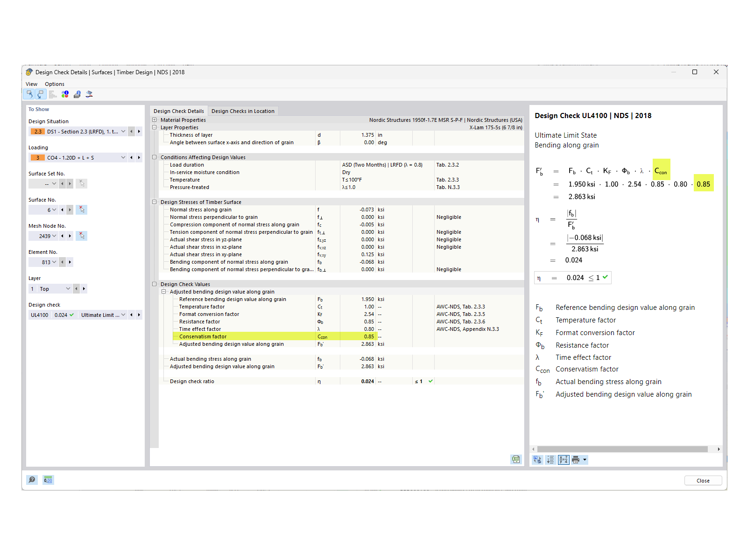This screenshot has width=747, height=560.
Task: Collapse the Layer Properties section
Action: pyautogui.click(x=155, y=127)
